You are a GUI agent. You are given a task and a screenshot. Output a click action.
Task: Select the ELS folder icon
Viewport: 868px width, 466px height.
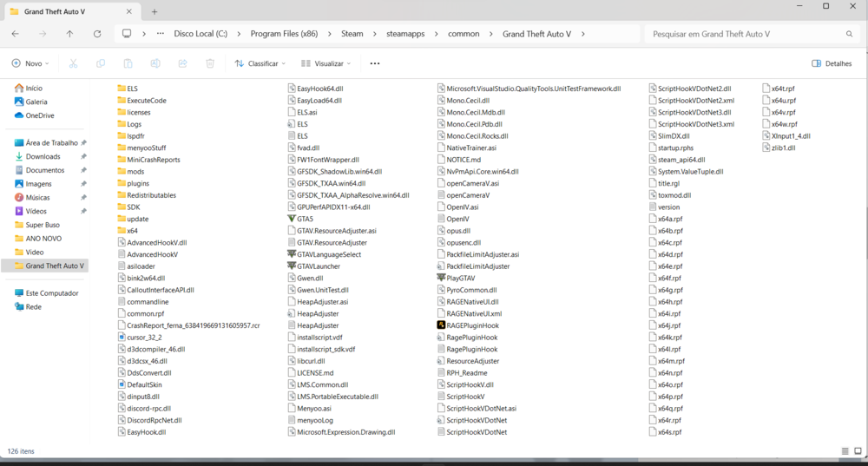click(122, 89)
